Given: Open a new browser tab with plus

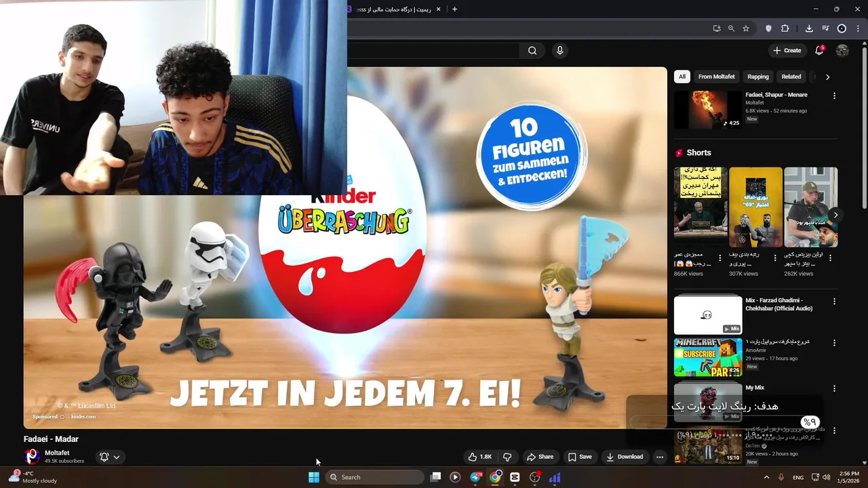Looking at the screenshot, I should click(454, 9).
